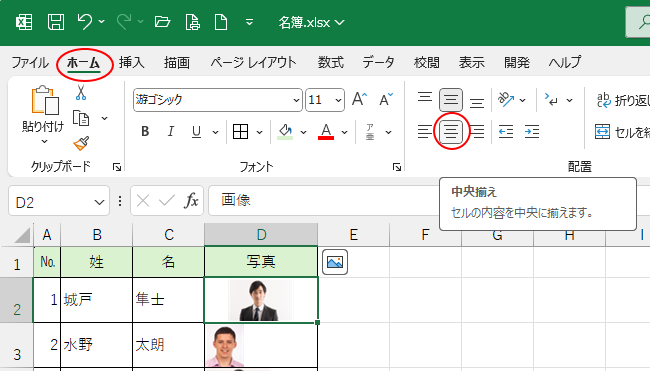Open the 名簿.xlsx file name dropdown
This screenshot has height=371, width=650.
pos(340,22)
